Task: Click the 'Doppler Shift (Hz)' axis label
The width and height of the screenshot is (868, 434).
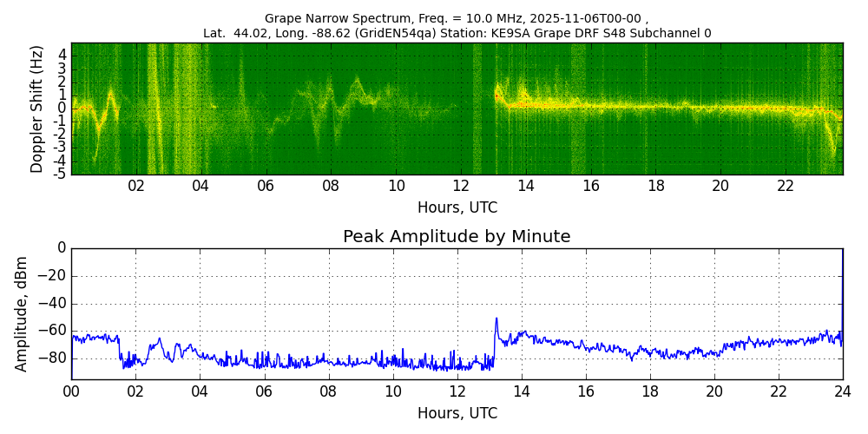Action: click(36, 108)
